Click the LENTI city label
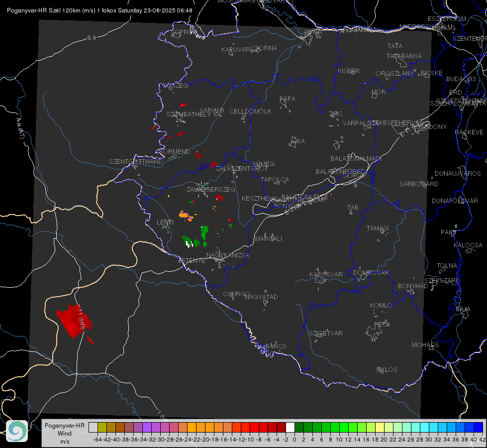The width and height of the screenshot is (487, 448). 165,223
